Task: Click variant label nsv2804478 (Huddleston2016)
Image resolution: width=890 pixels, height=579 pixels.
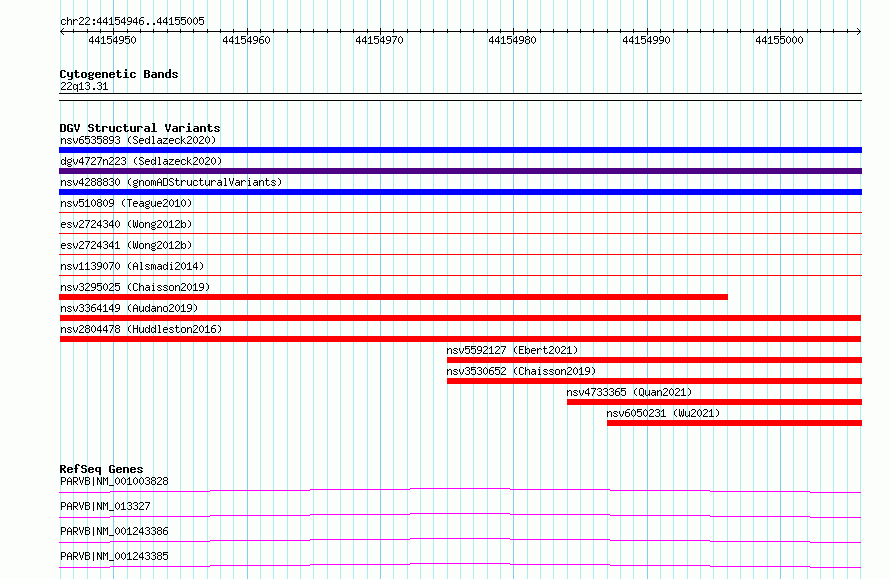Action: pos(141,329)
